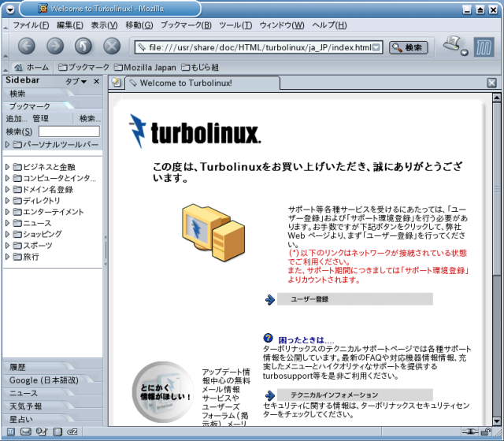The width and height of the screenshot is (504, 441).
Task: Expand the コンピュータとインタ... folder
Action: (7, 178)
